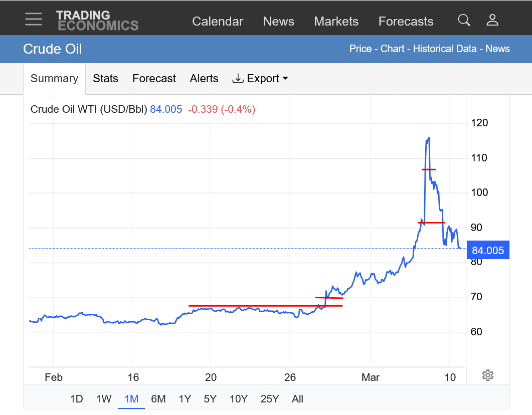
Task: Switch chart range to 6M
Action: 158,399
